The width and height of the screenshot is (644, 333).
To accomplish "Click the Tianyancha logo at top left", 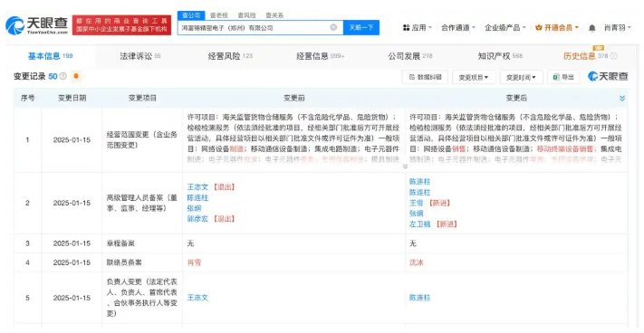I will pyautogui.click(x=36, y=25).
